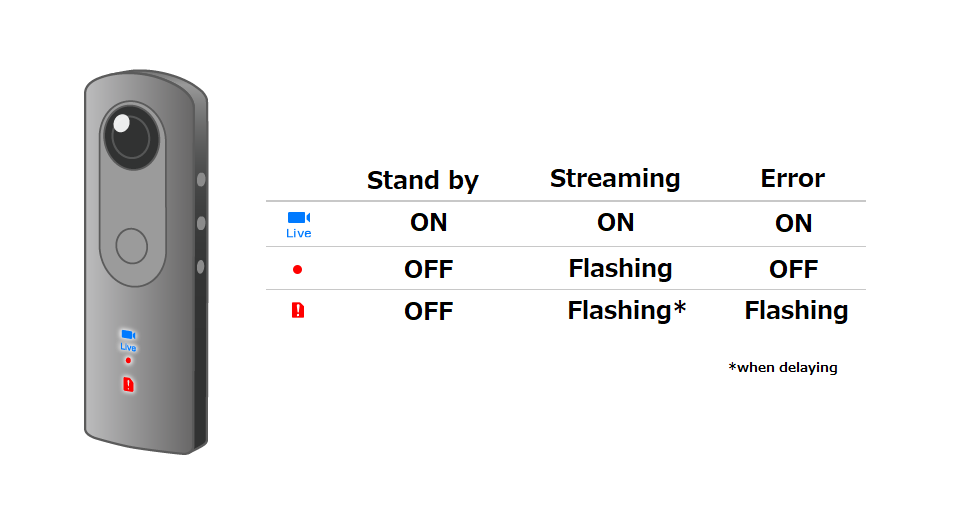960x520 pixels.
Task: Click Flashing in the red dot row
Action: pyautogui.click(x=620, y=268)
